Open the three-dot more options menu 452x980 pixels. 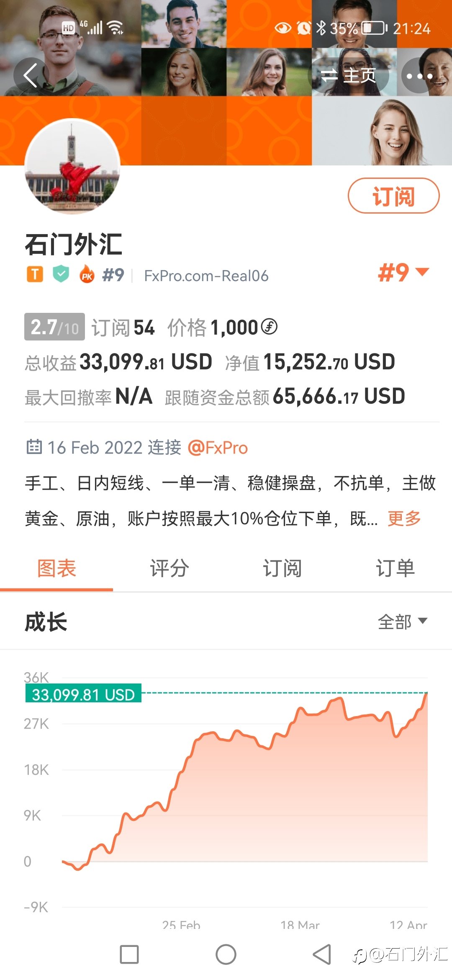(x=419, y=76)
